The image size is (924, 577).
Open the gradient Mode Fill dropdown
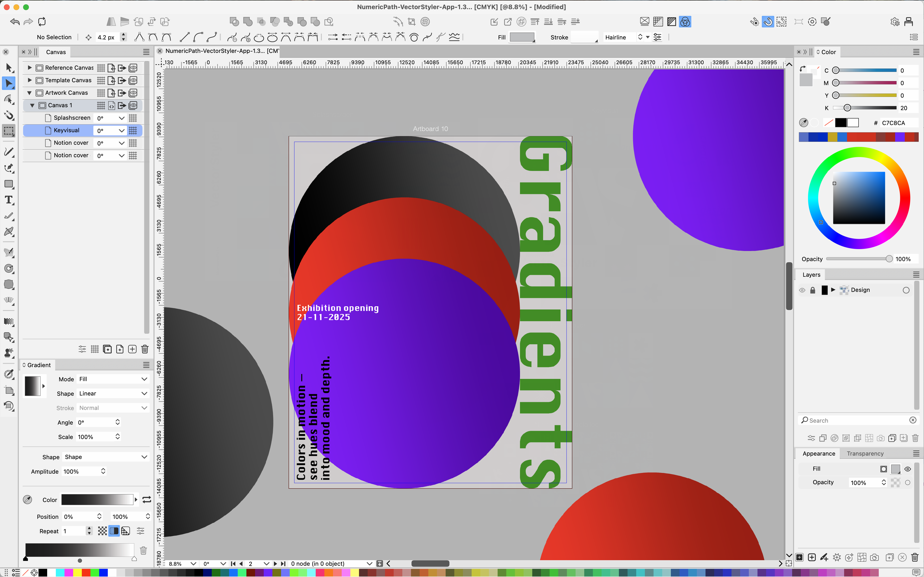pyautogui.click(x=113, y=379)
